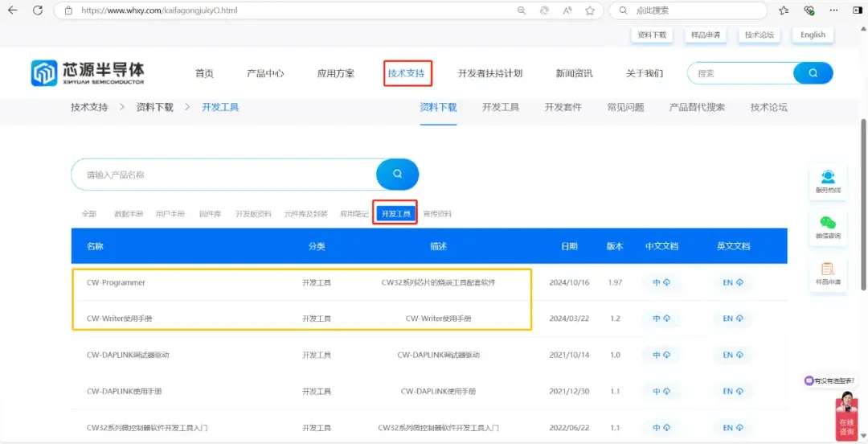Select the 用户手册 category filter

click(x=170, y=213)
